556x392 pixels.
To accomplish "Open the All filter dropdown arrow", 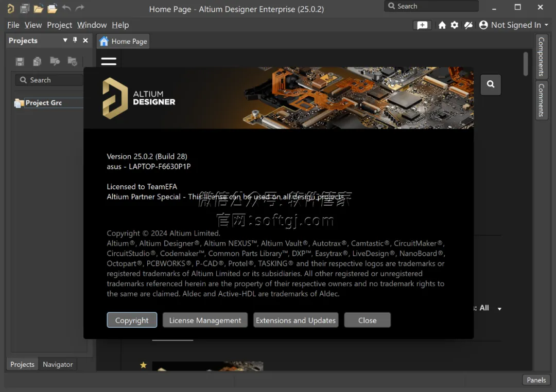I will tap(499, 309).
